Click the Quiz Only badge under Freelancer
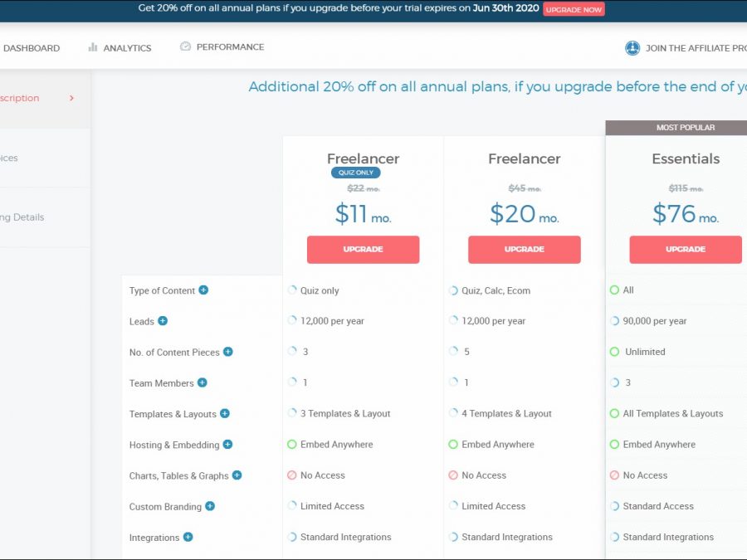 tap(355, 173)
